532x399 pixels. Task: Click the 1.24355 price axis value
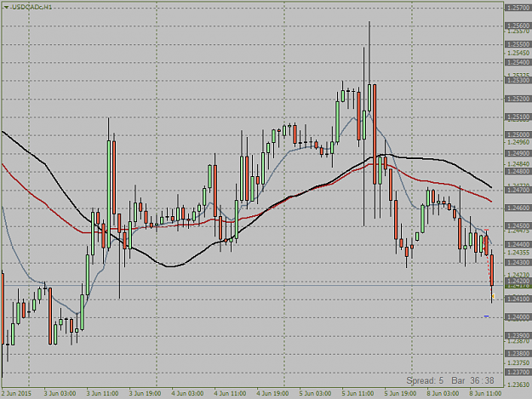tap(518, 253)
